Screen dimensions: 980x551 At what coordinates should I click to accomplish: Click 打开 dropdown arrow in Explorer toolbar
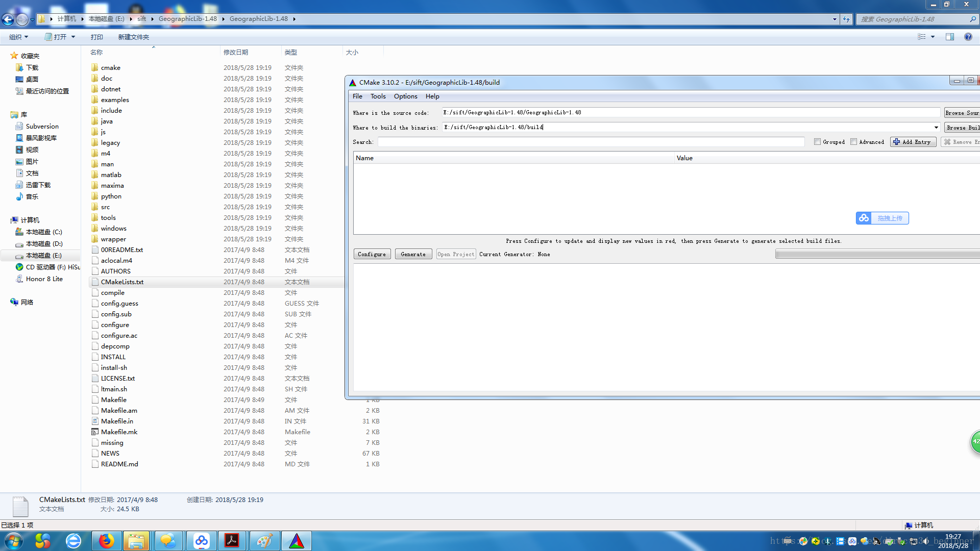73,37
